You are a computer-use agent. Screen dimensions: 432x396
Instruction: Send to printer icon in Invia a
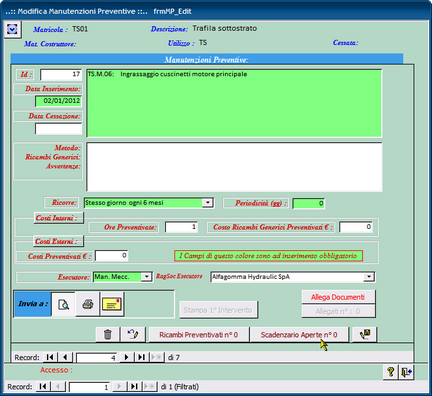[88, 304]
